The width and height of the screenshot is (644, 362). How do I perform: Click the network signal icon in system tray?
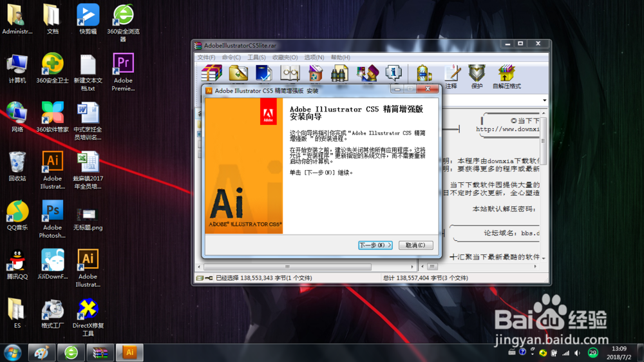point(565,352)
